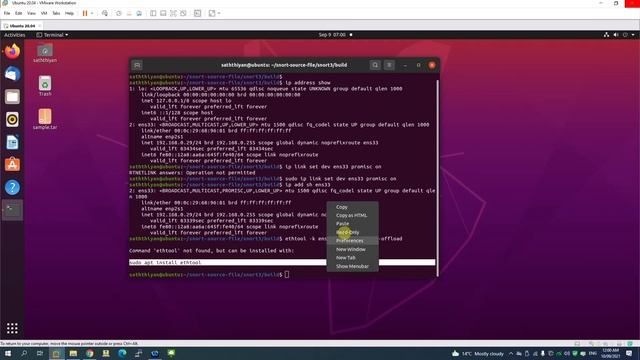This screenshot has width=640, height=360.
Task: Open Thunderbird mail from the dock
Action: point(12,74)
